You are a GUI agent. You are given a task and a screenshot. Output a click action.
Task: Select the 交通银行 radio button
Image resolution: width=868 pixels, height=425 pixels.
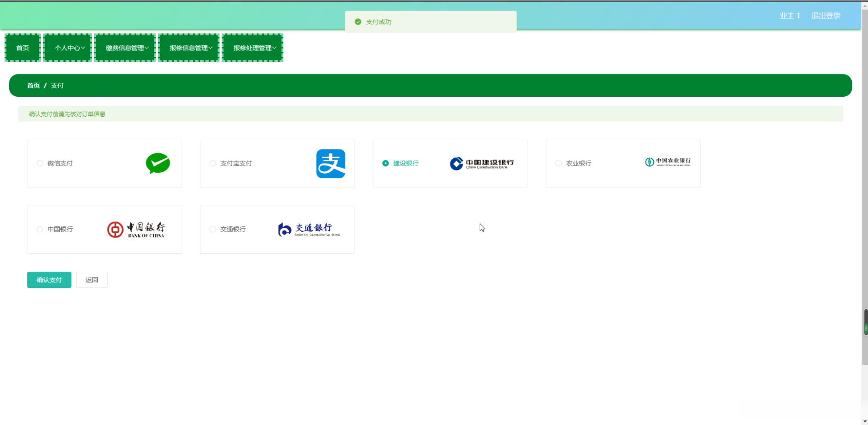(213, 229)
